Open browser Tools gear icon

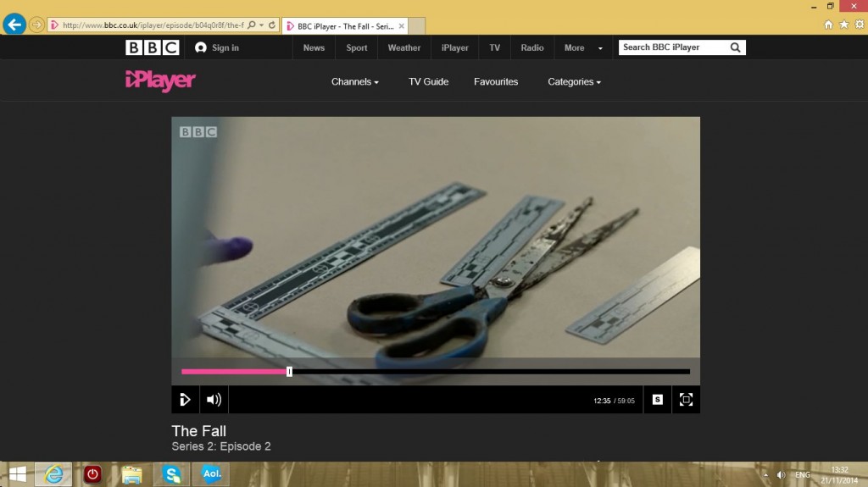[860, 25]
